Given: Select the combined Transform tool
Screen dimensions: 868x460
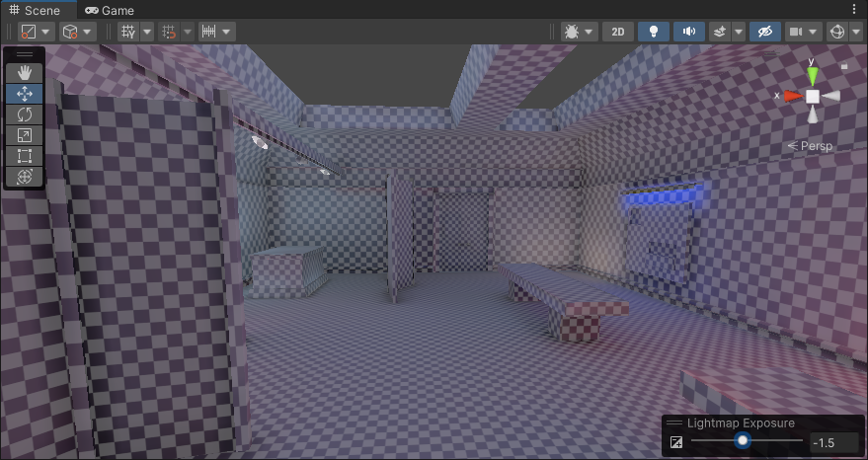Looking at the screenshot, I should click(x=25, y=177).
